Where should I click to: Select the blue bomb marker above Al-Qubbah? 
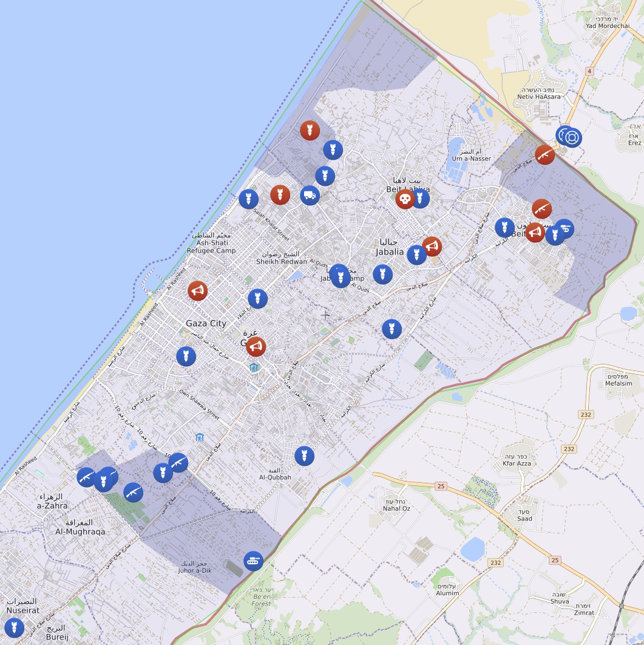coord(304,456)
